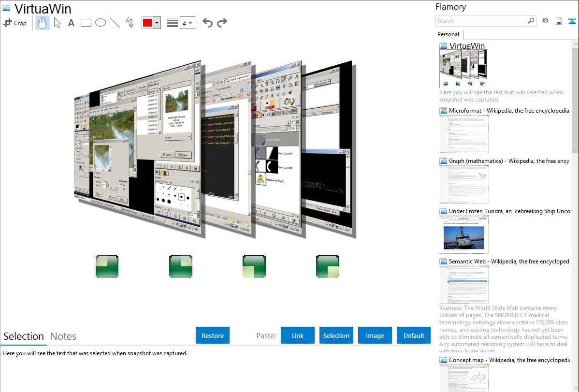This screenshot has height=392, width=579.
Task: Click the "VirtuaWin" editor title text
Action: point(43,9)
